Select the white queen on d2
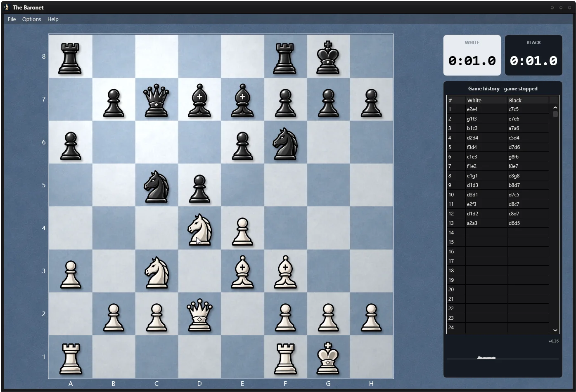The height and width of the screenshot is (392, 576). [199, 315]
